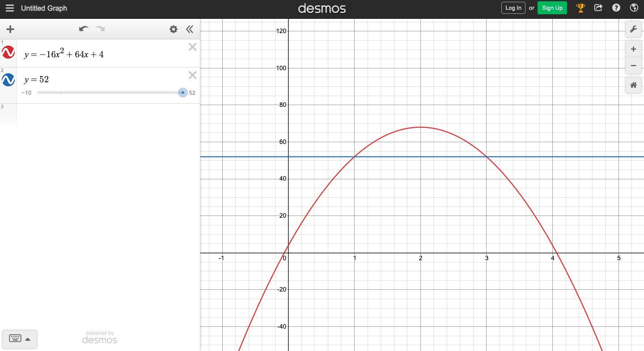Click the green Sign Up button
Viewport: 644px width, 351px height.
552,8
